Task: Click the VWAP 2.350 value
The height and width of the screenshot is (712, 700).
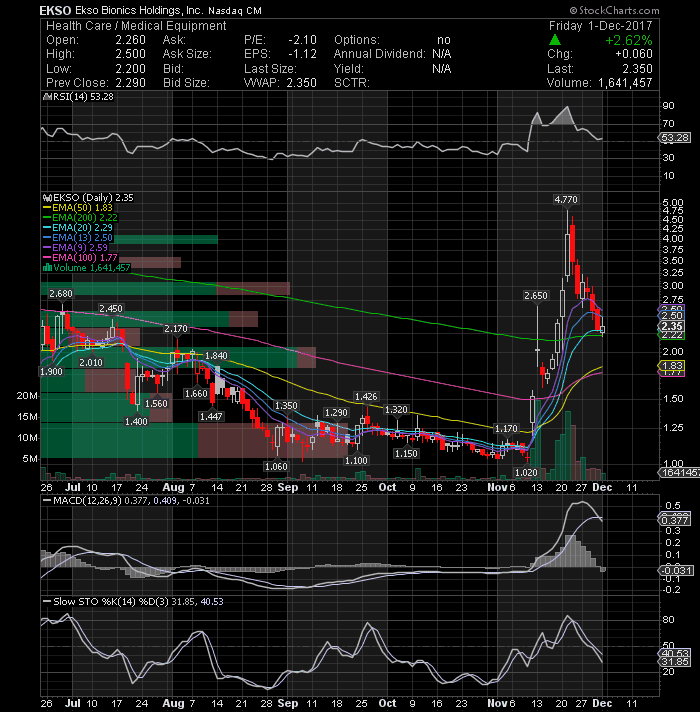Action: 301,83
